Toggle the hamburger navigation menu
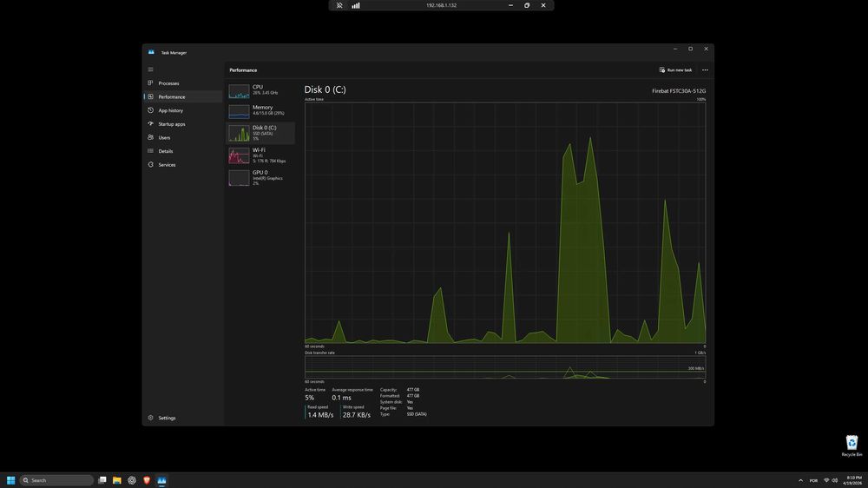This screenshot has width=868, height=488. 150,69
